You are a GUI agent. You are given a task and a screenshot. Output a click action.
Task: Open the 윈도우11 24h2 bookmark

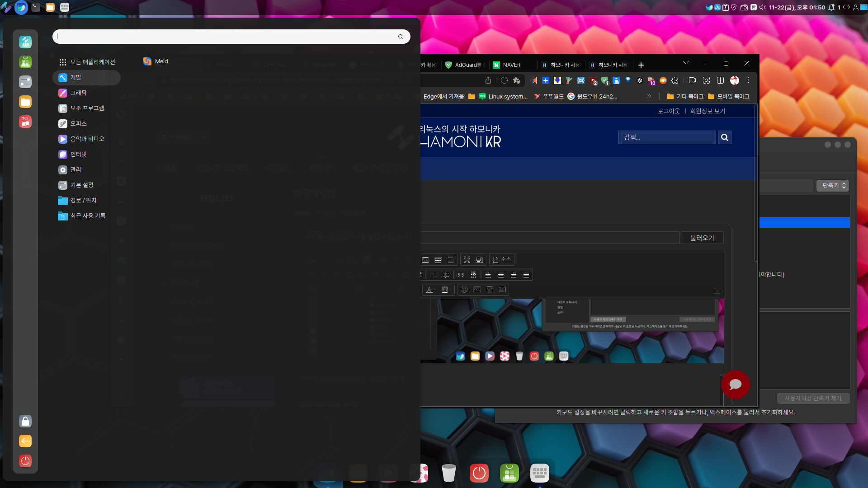[x=592, y=96]
